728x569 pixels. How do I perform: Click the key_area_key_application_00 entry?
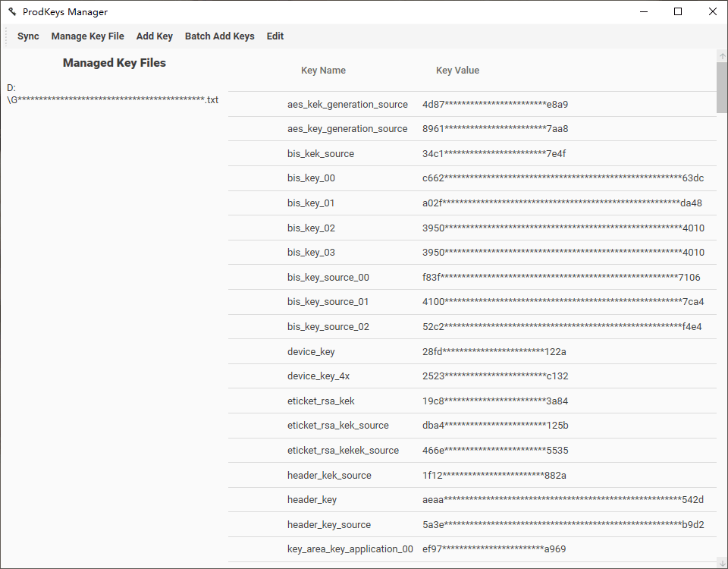350,549
